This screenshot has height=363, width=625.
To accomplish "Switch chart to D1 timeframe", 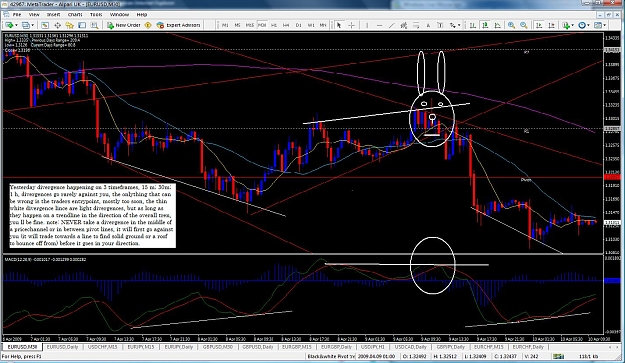I will (x=299, y=25).
